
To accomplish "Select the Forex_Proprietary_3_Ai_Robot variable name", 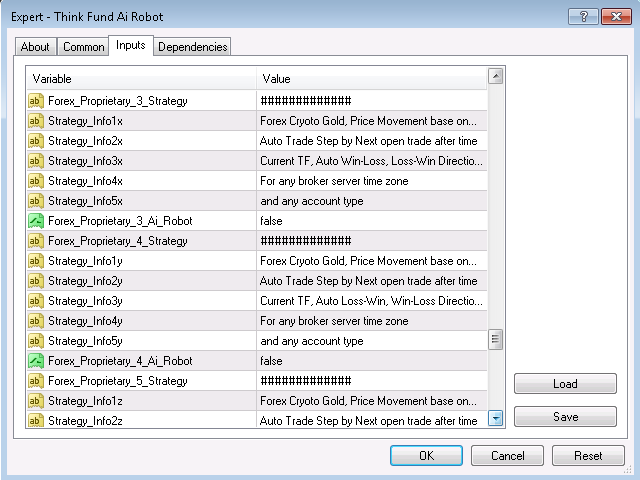I will pos(120,221).
